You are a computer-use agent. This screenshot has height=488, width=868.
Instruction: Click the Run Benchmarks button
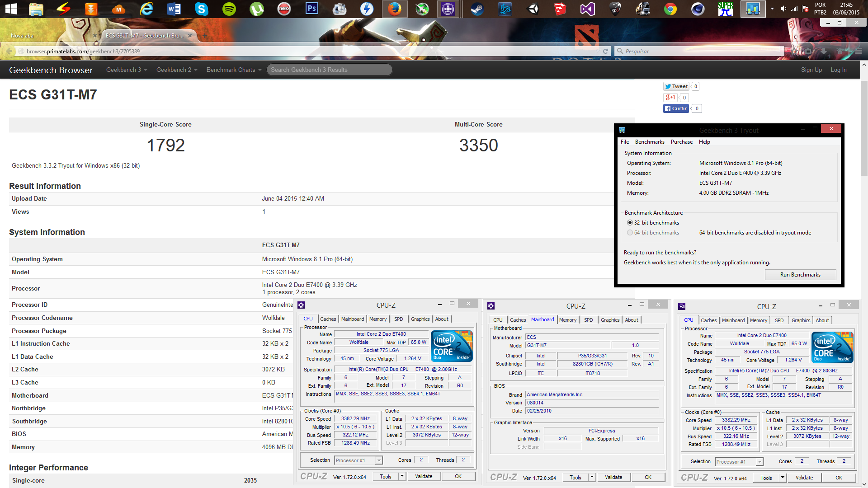(x=800, y=275)
